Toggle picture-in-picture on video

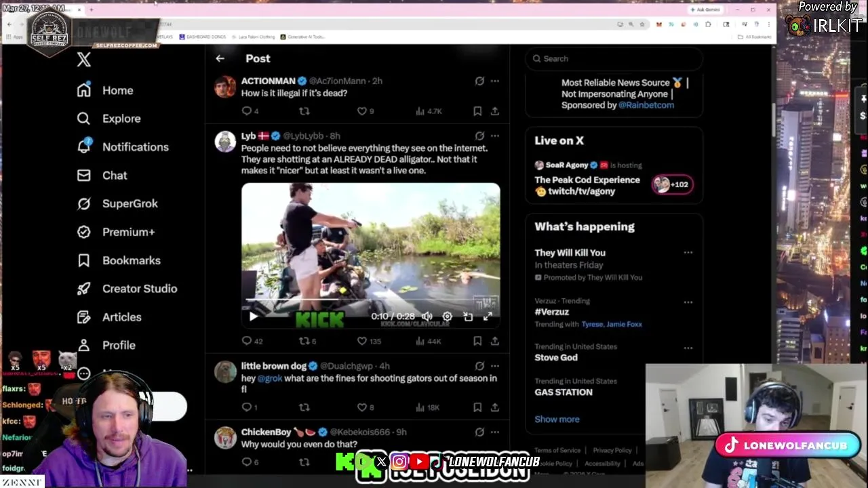coord(468,317)
